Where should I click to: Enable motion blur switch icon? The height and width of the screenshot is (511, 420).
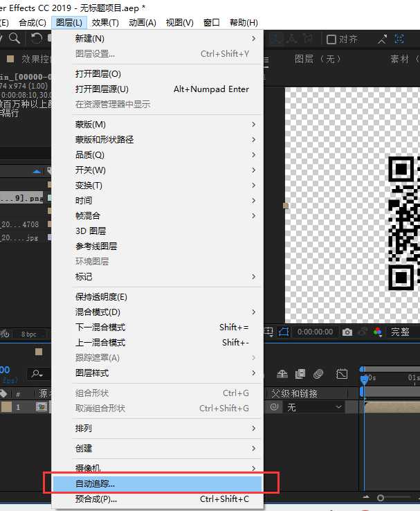pos(318,374)
